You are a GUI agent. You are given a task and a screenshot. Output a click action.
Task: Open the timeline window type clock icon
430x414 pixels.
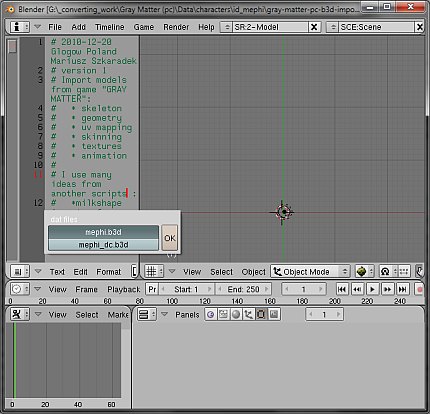pyautogui.click(x=19, y=289)
